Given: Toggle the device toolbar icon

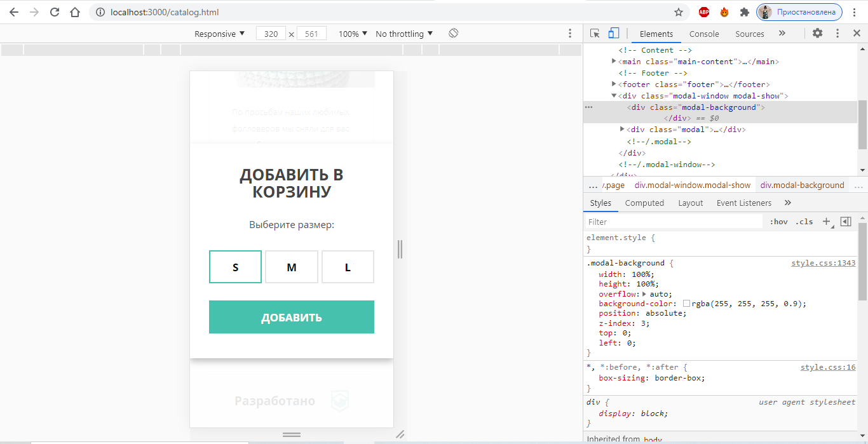Looking at the screenshot, I should [x=613, y=34].
